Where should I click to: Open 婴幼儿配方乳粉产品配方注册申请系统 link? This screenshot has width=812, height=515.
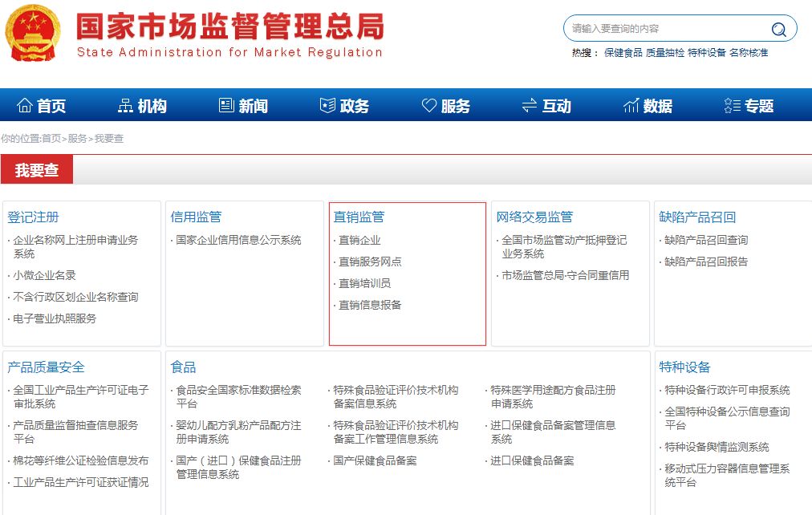tap(238, 432)
